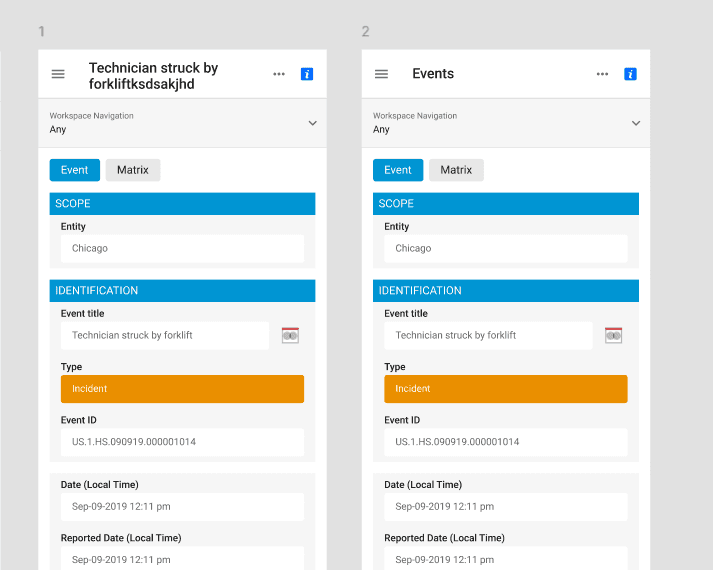Screen dimensions: 713x570
Task: Click Date (Local Time) field in screen 1
Action: (182, 507)
